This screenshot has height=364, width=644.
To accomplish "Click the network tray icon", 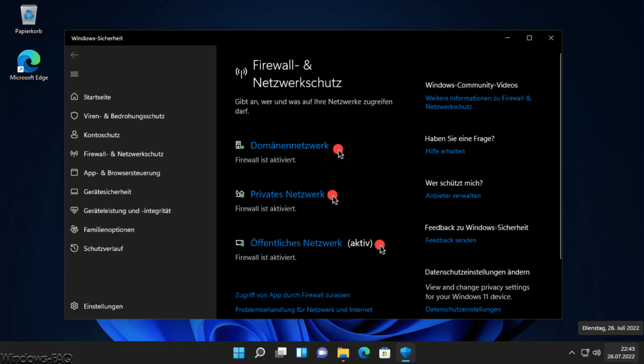I will (585, 353).
